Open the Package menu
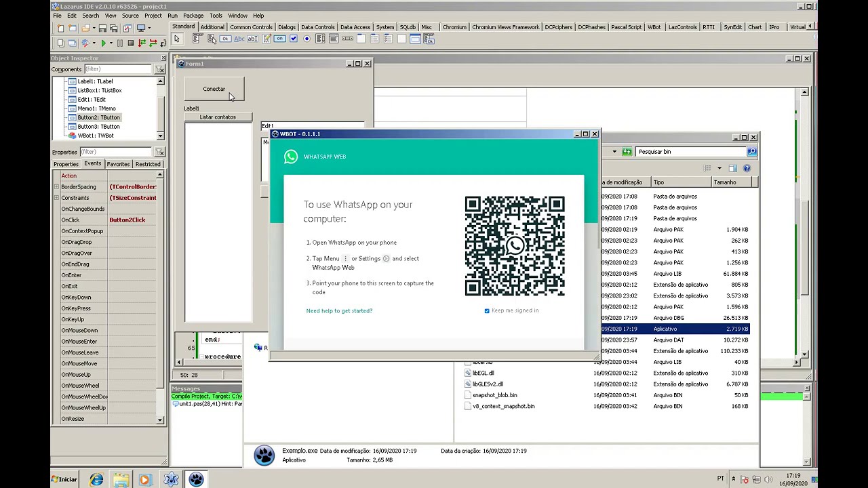Image resolution: width=868 pixels, height=488 pixels. tap(193, 16)
